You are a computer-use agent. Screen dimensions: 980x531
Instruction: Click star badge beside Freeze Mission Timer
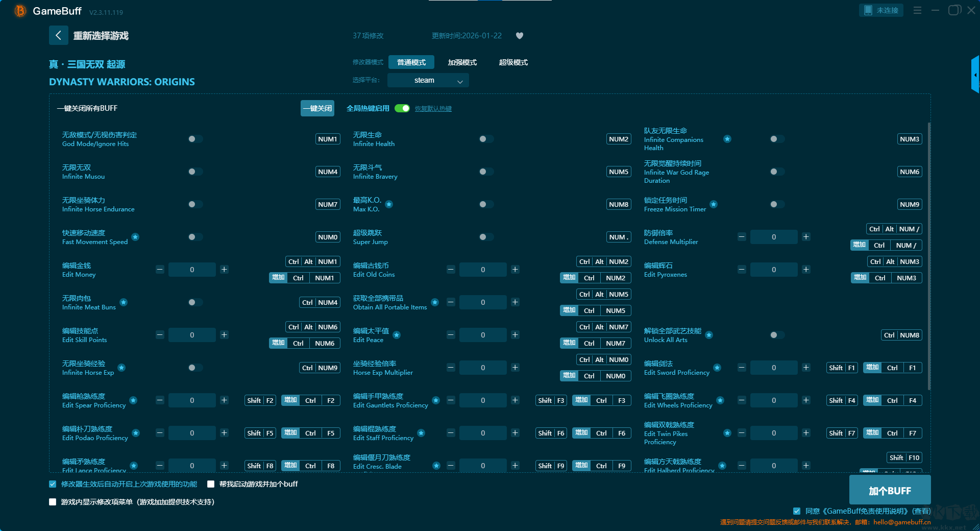[x=714, y=204]
